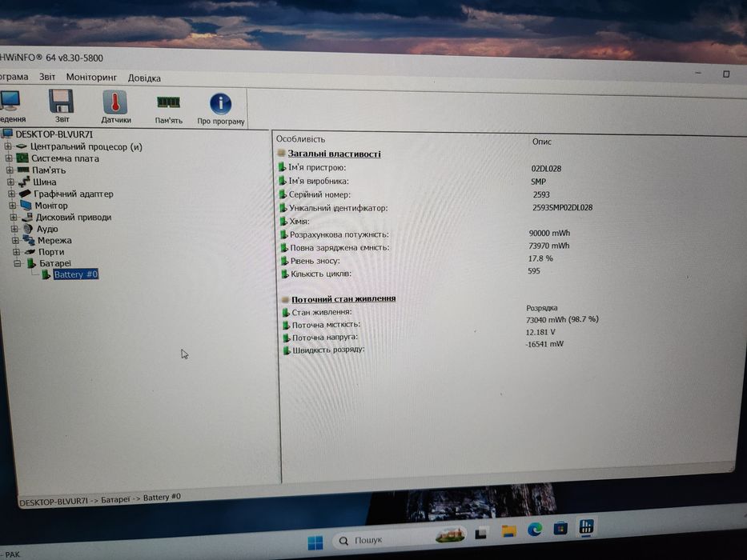
Task: Click the Шина bus tree icon
Action: pyautogui.click(x=24, y=182)
